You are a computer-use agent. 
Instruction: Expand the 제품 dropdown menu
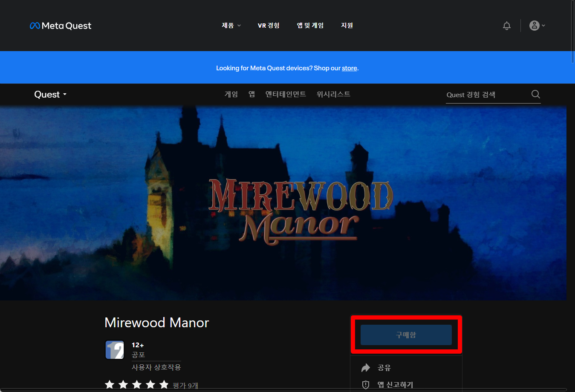pos(231,26)
